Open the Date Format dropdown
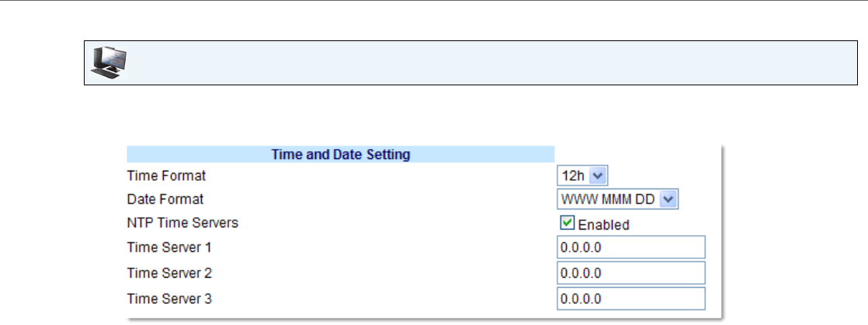 pos(618,199)
